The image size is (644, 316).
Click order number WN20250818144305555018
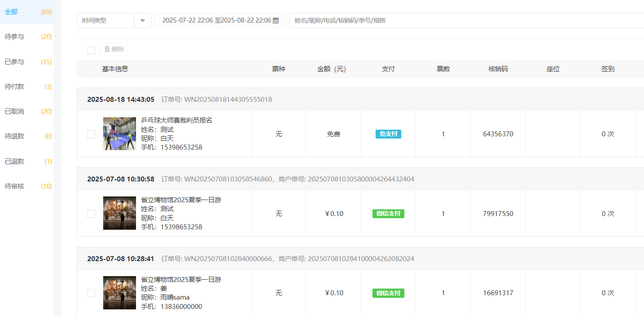pos(228,100)
